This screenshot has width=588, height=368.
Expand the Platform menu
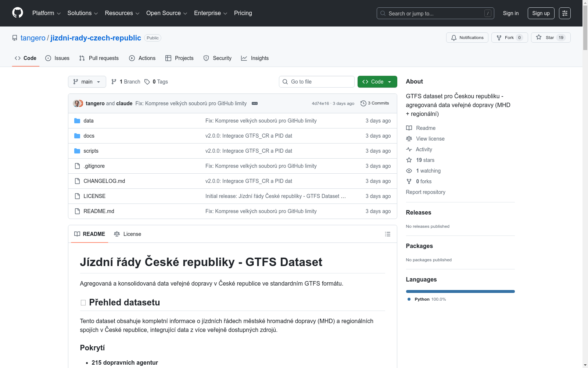[x=46, y=13]
